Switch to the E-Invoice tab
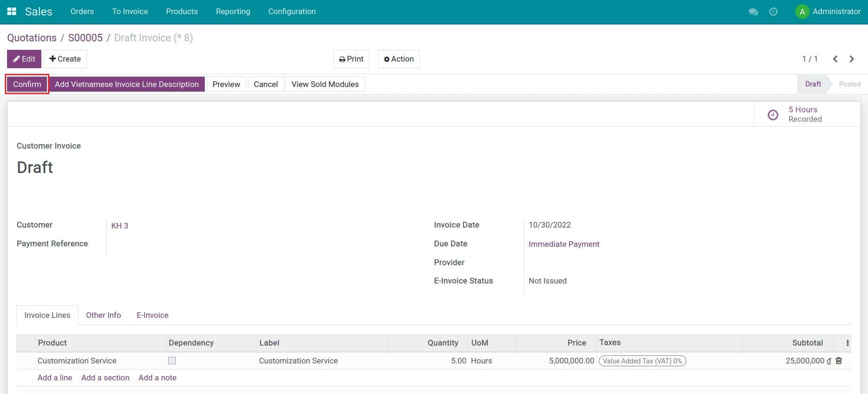Image resolution: width=868 pixels, height=394 pixels. [153, 315]
